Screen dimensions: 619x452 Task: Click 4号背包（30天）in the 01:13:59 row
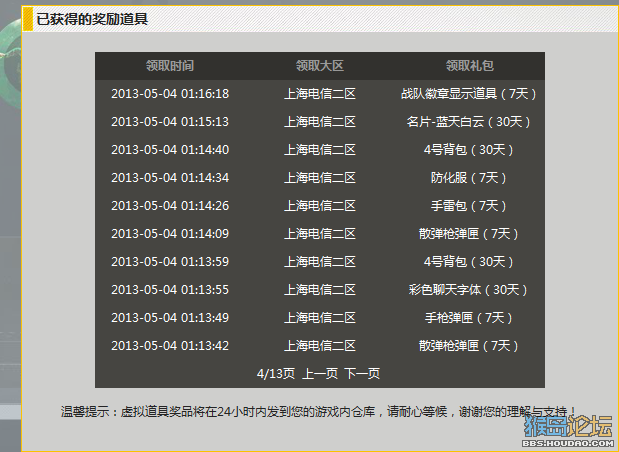469,262
